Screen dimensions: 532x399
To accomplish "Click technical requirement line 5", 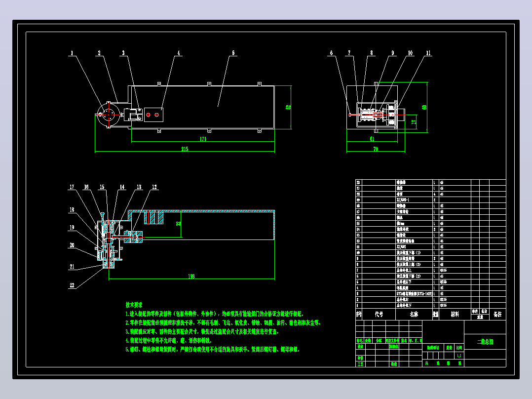I will [x=212, y=350].
